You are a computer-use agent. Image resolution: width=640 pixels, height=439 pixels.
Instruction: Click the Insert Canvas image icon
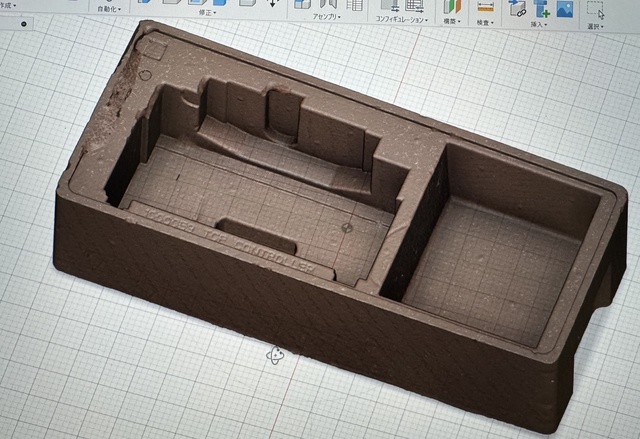coord(565,9)
